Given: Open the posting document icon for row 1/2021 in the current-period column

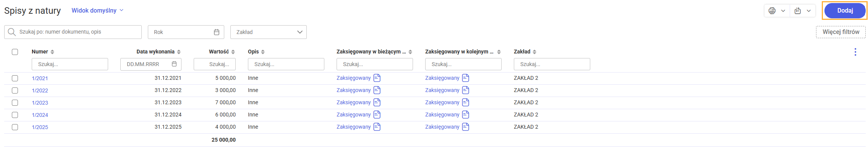Looking at the screenshot, I should click(x=377, y=78).
